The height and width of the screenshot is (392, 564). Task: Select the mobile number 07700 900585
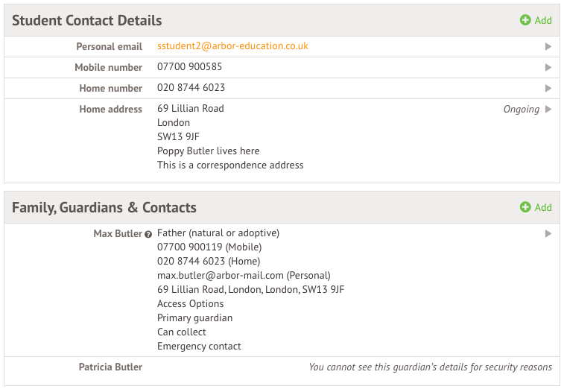point(189,67)
